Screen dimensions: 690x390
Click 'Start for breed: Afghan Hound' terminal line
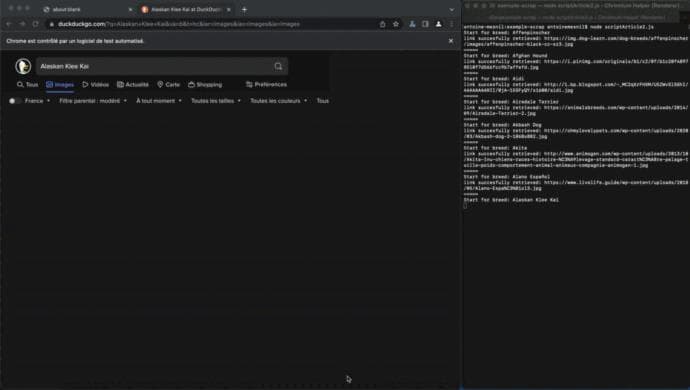505,56
